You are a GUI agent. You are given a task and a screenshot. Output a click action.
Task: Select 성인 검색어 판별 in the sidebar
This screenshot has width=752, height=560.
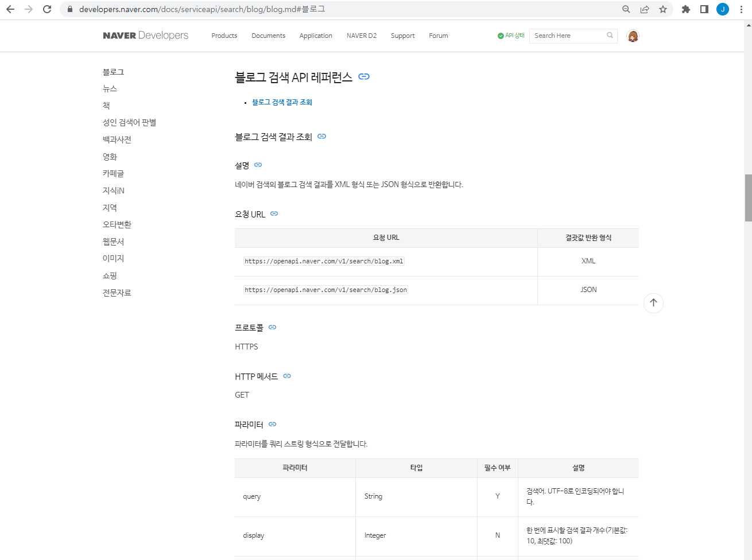129,122
